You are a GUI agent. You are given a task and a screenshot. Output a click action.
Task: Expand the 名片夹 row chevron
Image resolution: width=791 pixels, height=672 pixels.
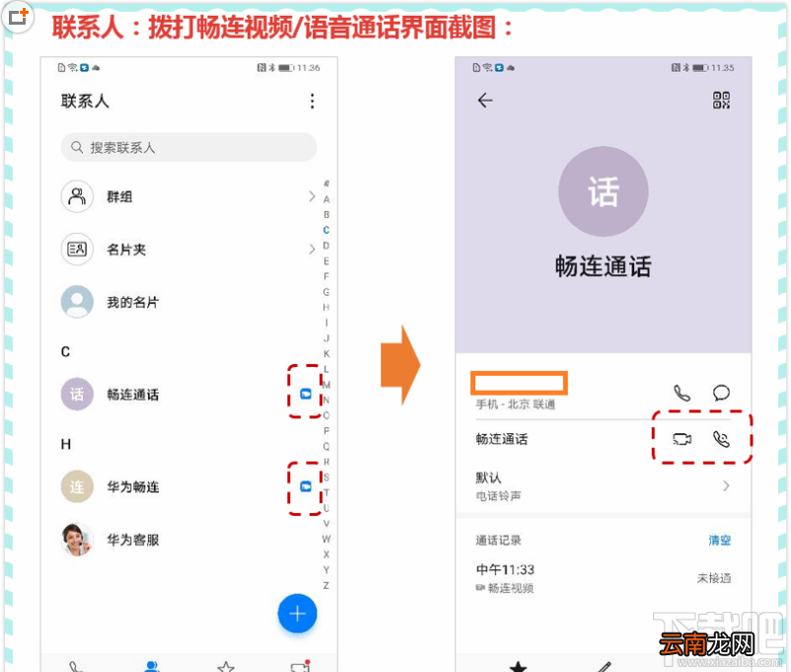[312, 249]
